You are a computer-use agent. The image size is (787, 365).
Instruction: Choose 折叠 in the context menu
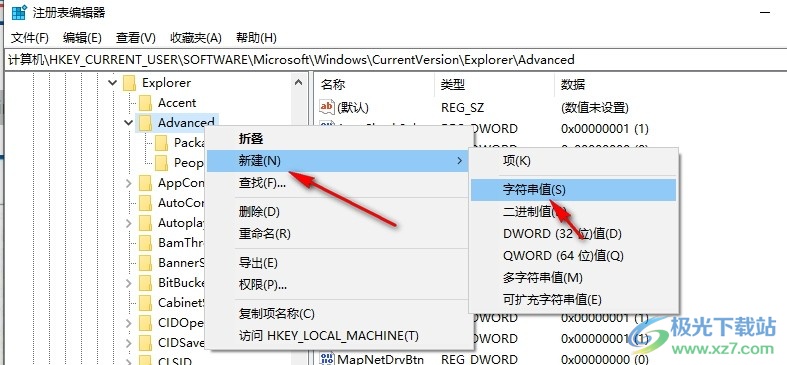click(x=251, y=139)
